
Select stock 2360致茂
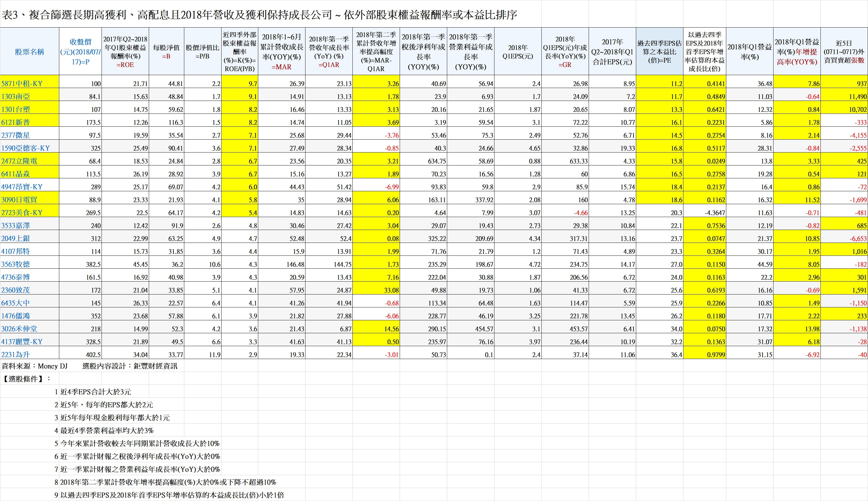coord(16,290)
